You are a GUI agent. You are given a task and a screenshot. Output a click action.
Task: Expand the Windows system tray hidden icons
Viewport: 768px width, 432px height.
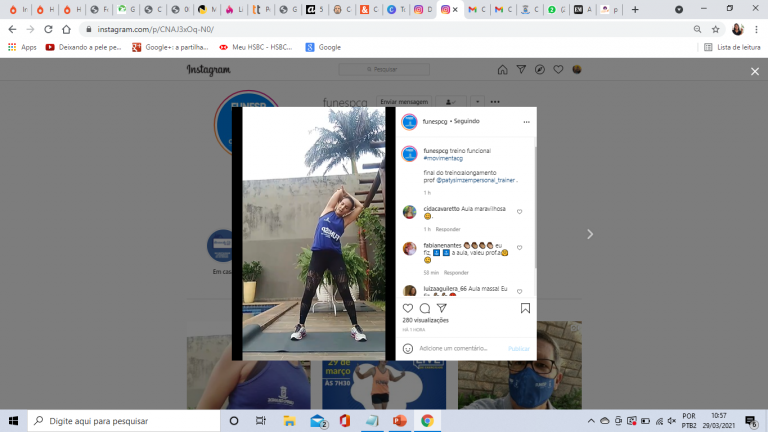591,420
